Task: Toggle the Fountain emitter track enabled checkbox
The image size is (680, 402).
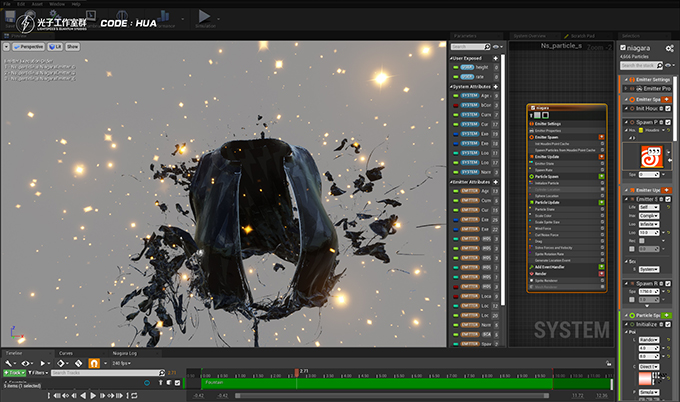Action: click(177, 383)
